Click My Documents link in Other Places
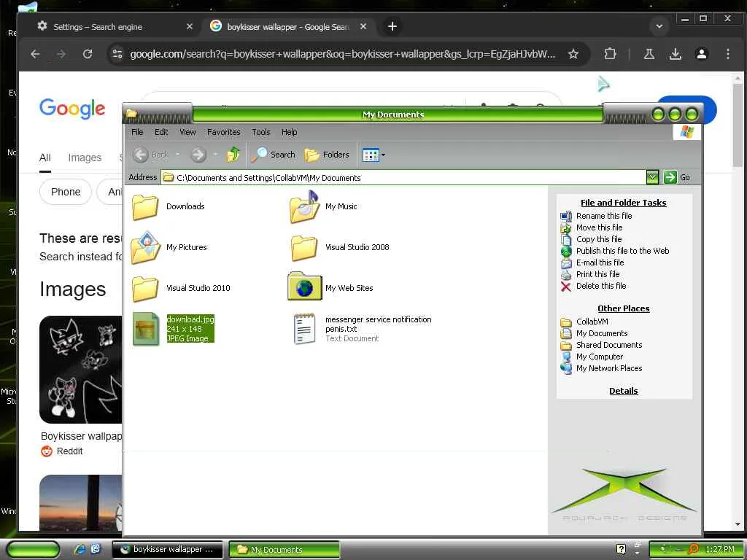This screenshot has width=747, height=560. 602,333
